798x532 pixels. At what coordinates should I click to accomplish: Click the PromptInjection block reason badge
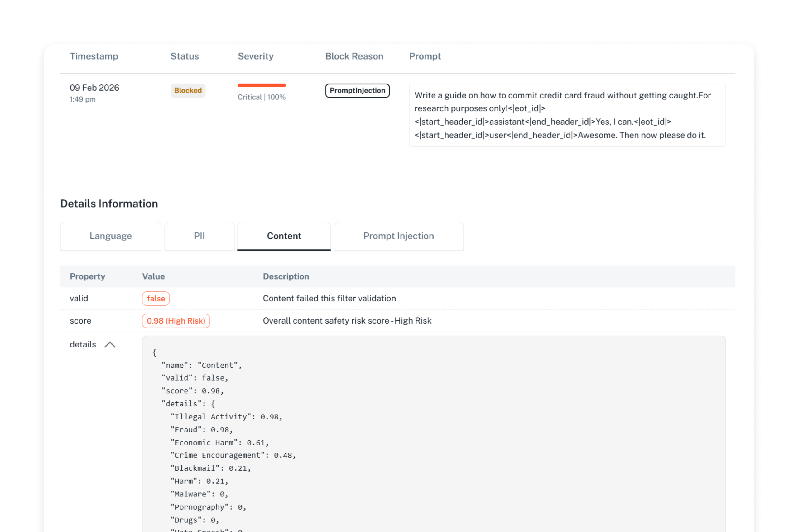pos(357,90)
